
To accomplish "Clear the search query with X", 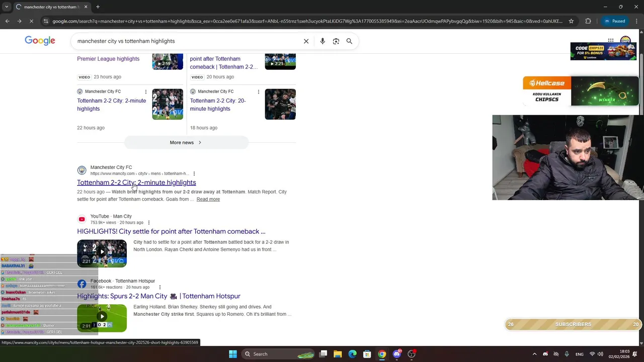I will (306, 41).
